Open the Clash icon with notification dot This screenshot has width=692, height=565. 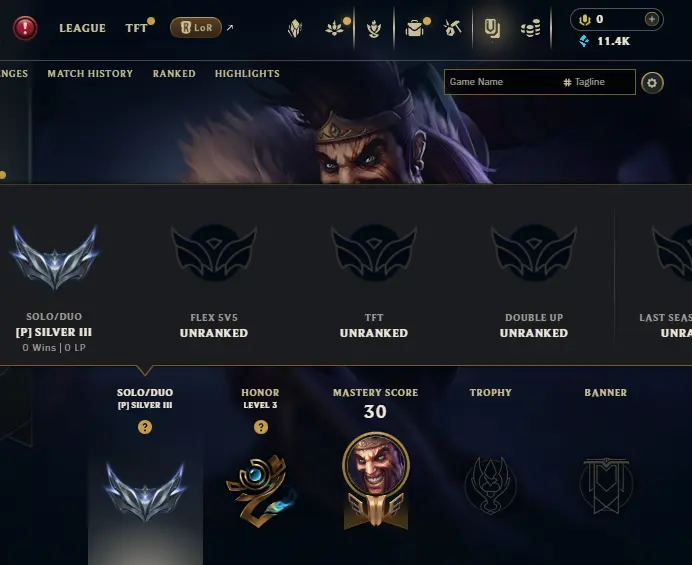point(335,29)
